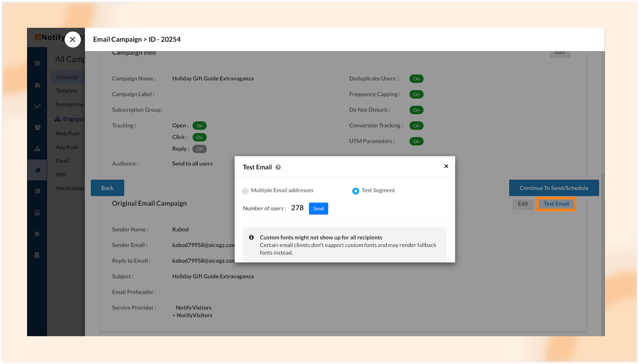Image resolution: width=639 pixels, height=364 pixels.
Task: Open Email in the side menu
Action: tap(62, 161)
